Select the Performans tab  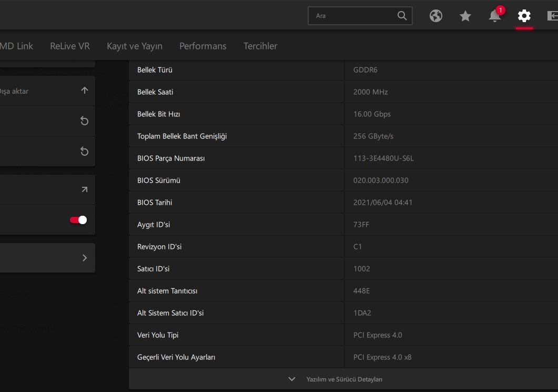click(203, 46)
